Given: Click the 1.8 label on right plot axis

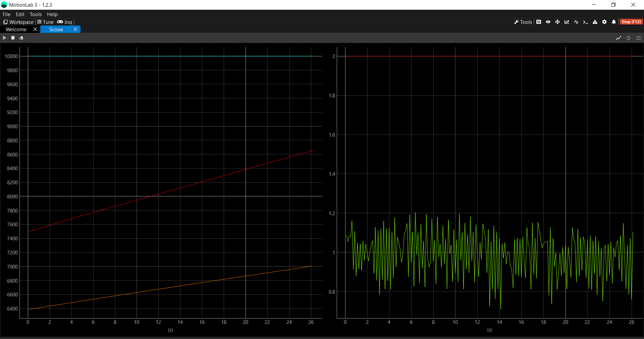Looking at the screenshot, I should (x=332, y=96).
